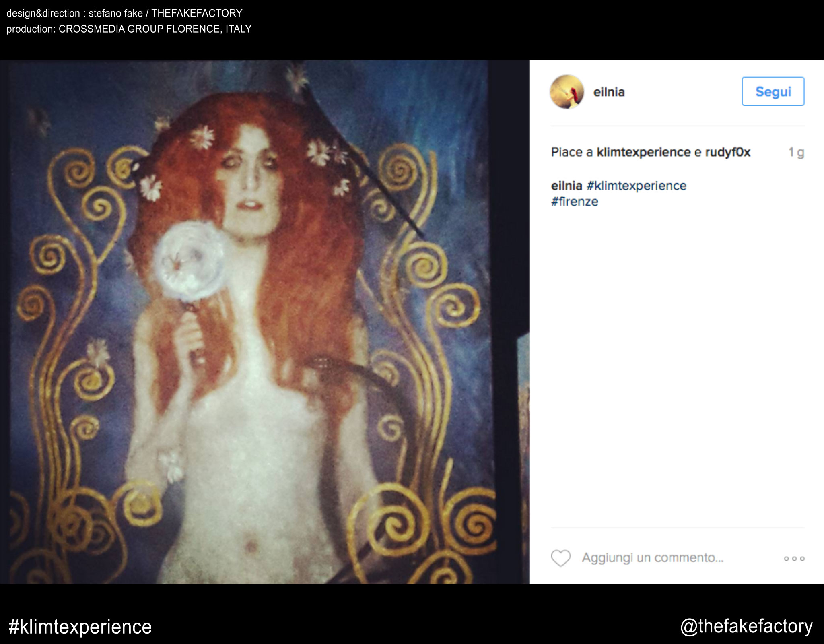Click the design&direction stefano fake credit line
This screenshot has height=644, width=824.
124,13
